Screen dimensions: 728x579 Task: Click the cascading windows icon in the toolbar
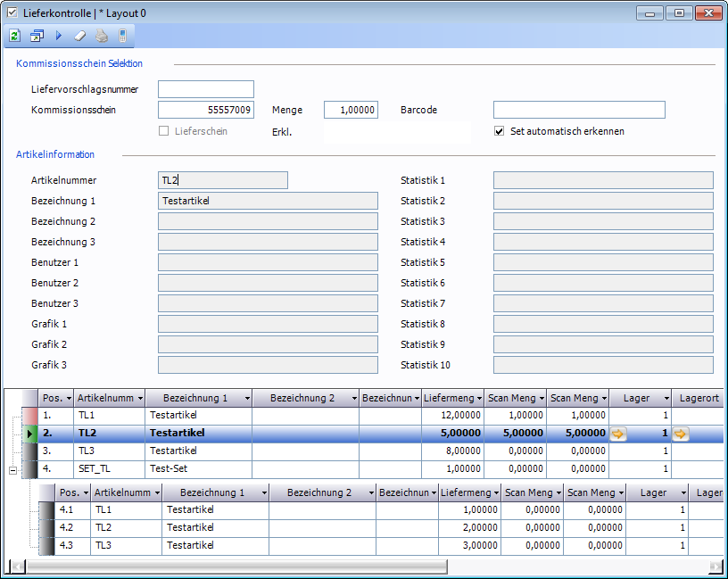point(37,37)
